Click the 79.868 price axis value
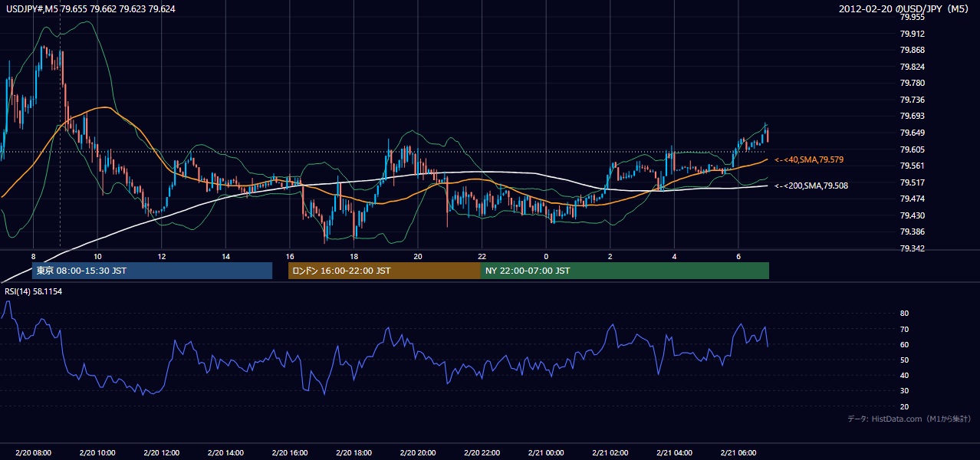980x460 pixels. (913, 51)
